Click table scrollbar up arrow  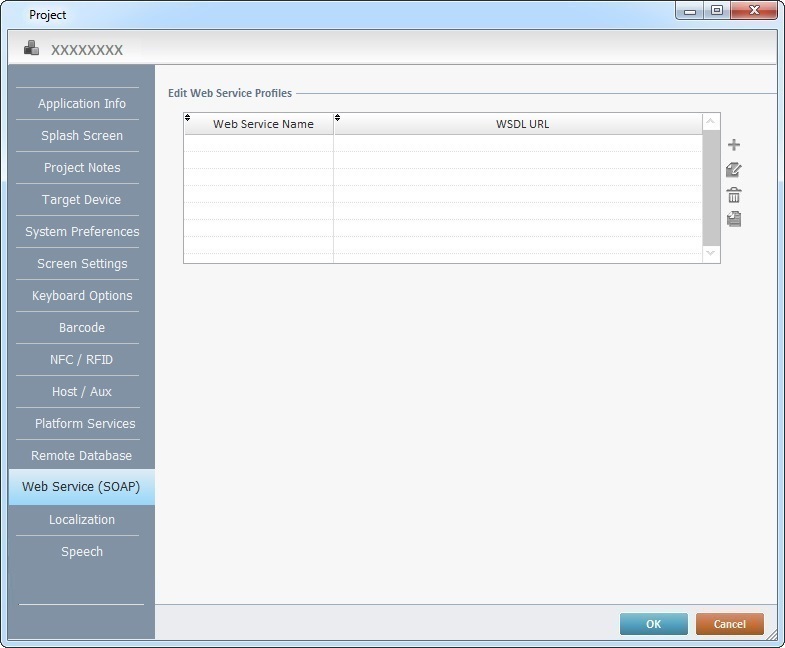tap(710, 122)
